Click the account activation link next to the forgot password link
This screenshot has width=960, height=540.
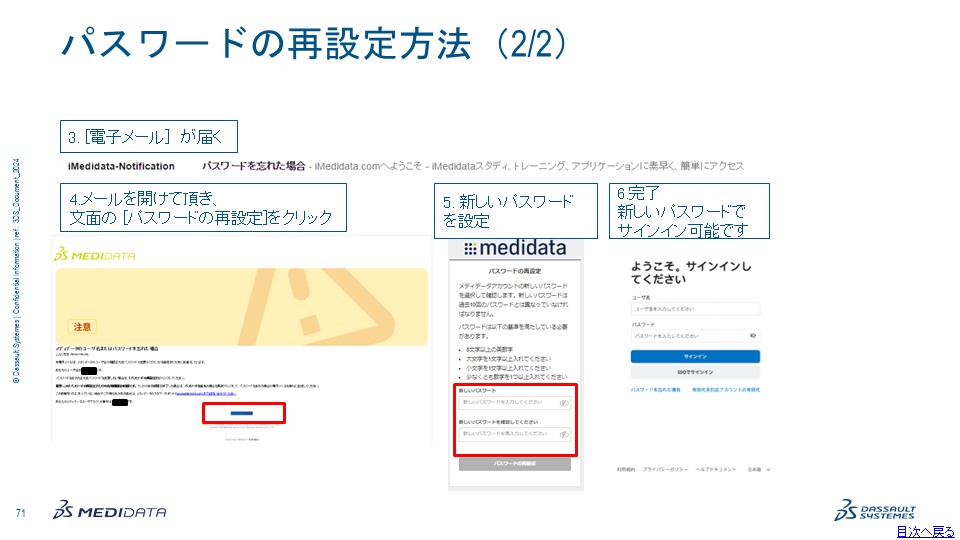point(726,390)
